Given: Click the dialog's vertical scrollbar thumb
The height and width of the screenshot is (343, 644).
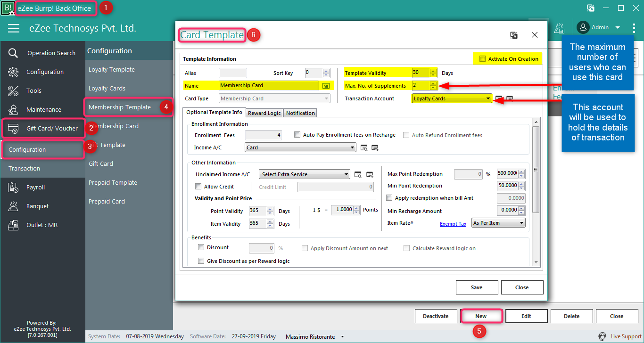Looking at the screenshot, I should (536, 170).
